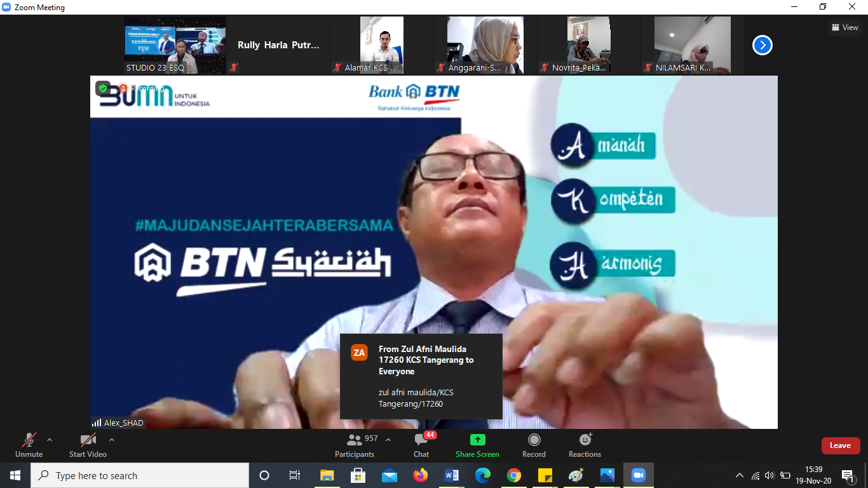Show next participants with blue arrow

(x=762, y=45)
